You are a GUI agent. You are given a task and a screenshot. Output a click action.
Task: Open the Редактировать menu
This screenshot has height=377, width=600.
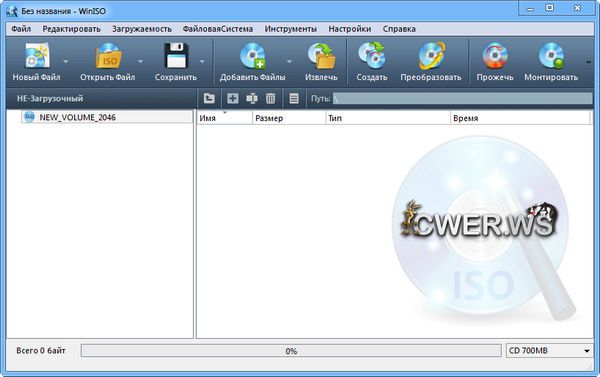pos(72,29)
